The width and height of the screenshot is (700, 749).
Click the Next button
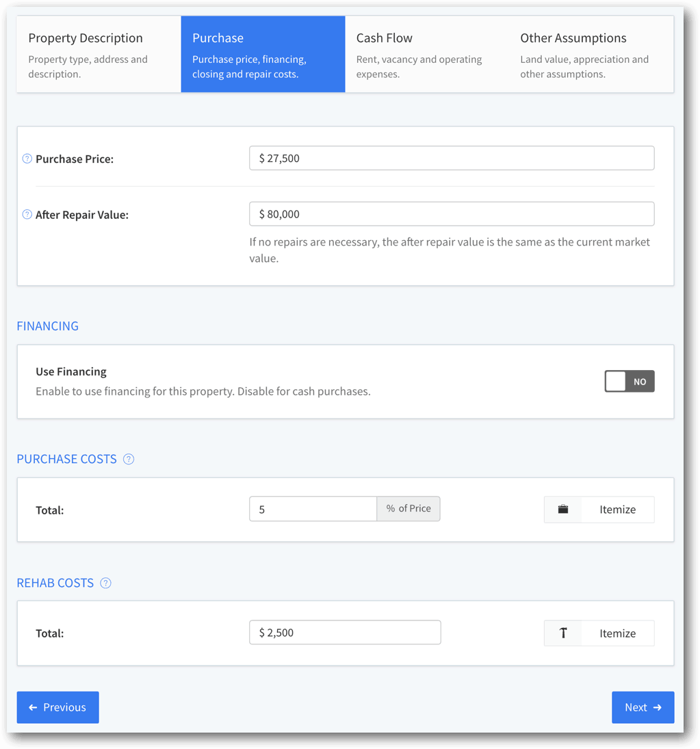click(643, 707)
